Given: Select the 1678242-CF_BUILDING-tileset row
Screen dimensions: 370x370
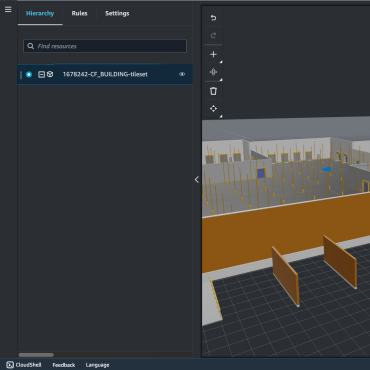Looking at the screenshot, I should click(x=105, y=74).
